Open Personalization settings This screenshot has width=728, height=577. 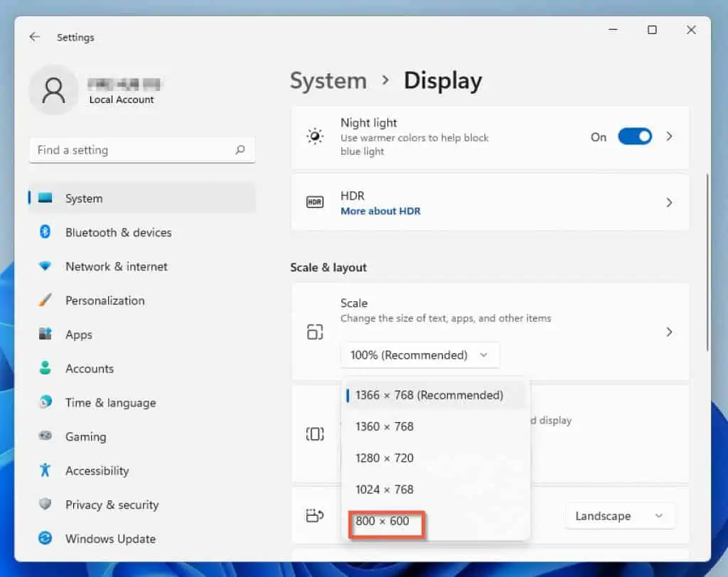point(105,301)
